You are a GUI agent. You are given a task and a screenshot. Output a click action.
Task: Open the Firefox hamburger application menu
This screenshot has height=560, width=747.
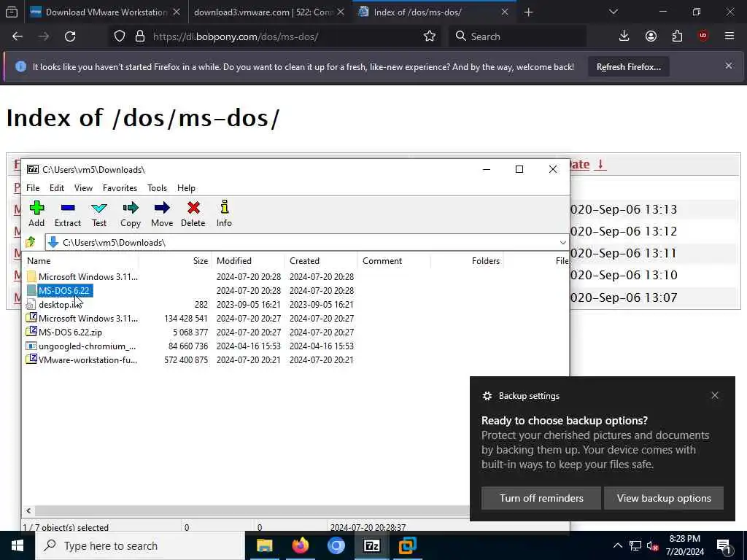pyautogui.click(x=729, y=36)
